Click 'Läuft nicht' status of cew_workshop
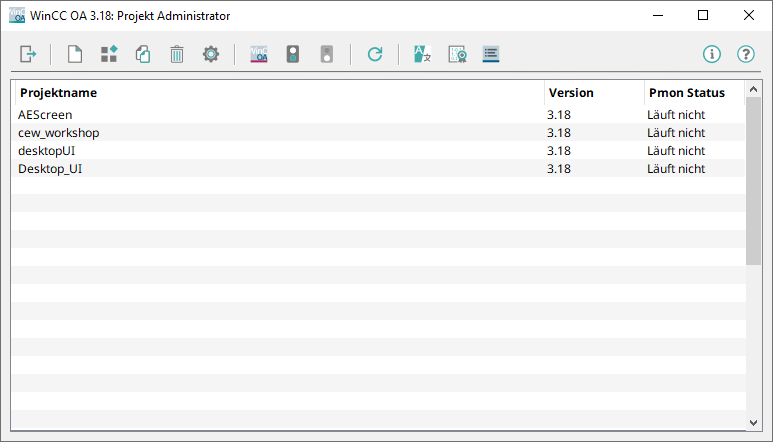Screen dimensions: 773x442 coord(676,133)
